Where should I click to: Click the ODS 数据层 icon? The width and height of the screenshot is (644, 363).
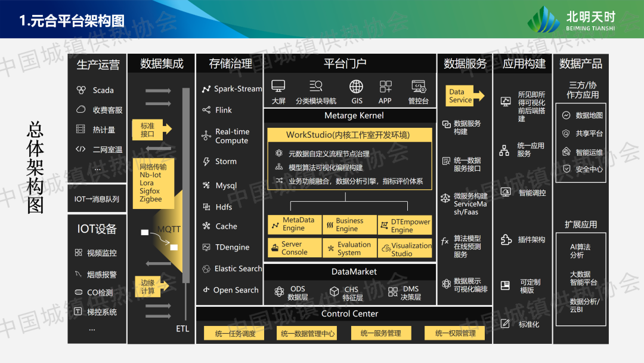click(278, 292)
